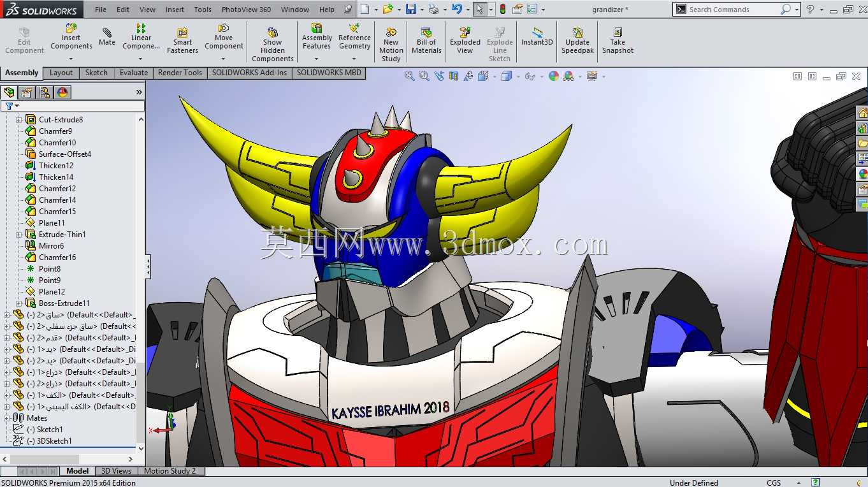The height and width of the screenshot is (487, 868).
Task: Open the Help question mark menu
Action: (810, 9)
